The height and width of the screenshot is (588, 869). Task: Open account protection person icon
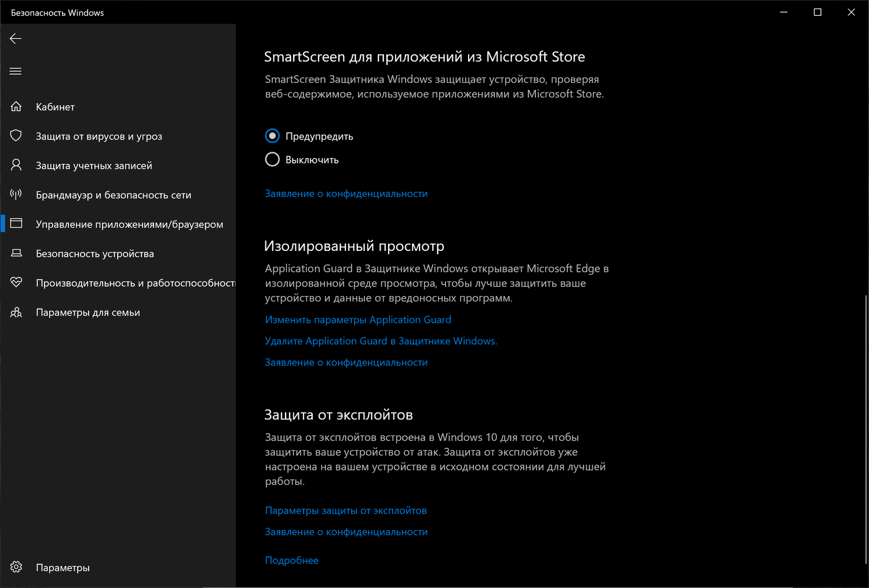pos(16,165)
